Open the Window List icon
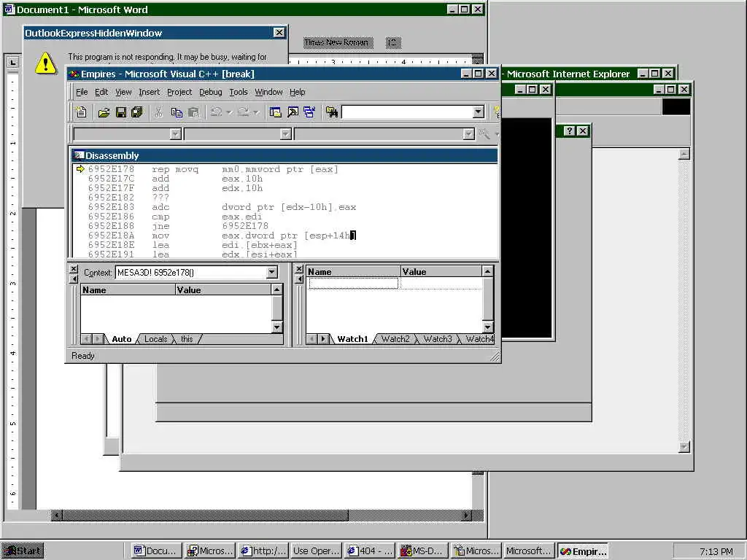Image resolution: width=747 pixels, height=560 pixels. tap(309, 112)
